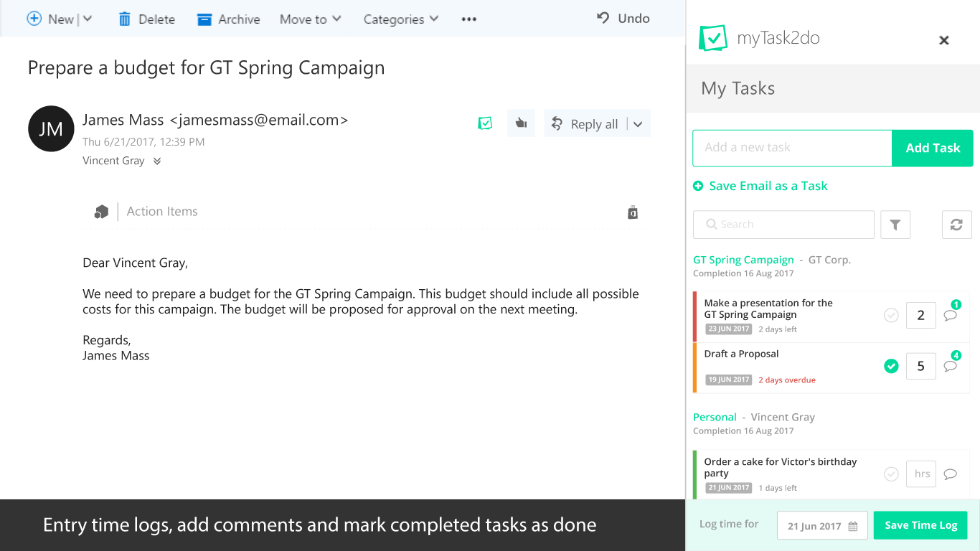
Task: Uncheck the completed Draft a Proposal task
Action: click(x=891, y=367)
